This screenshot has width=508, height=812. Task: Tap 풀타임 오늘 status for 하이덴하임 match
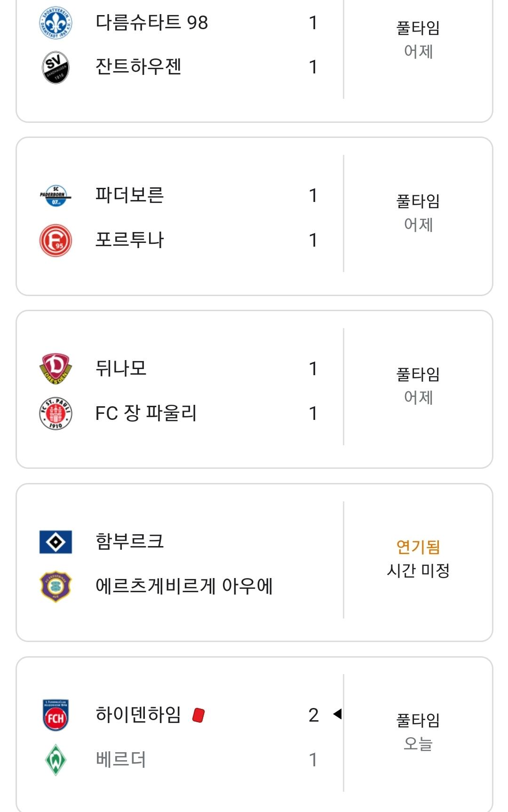(x=418, y=732)
